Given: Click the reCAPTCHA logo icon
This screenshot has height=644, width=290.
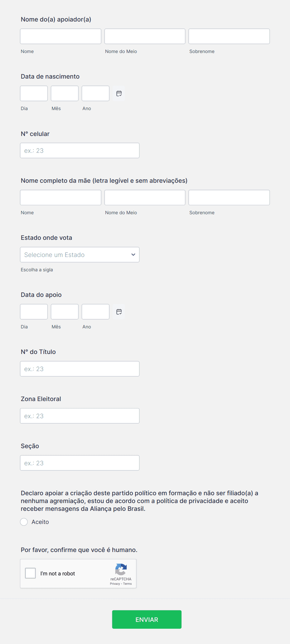Looking at the screenshot, I should [121, 569].
